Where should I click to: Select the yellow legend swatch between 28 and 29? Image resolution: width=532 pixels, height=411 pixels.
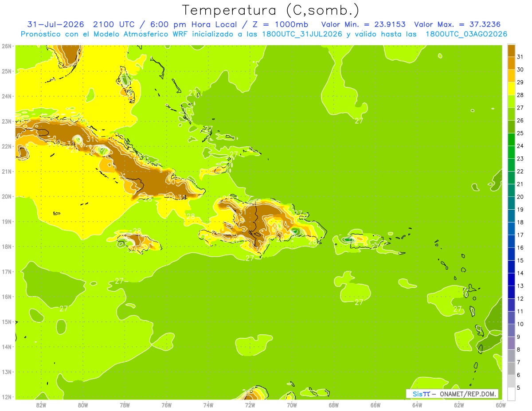point(511,89)
